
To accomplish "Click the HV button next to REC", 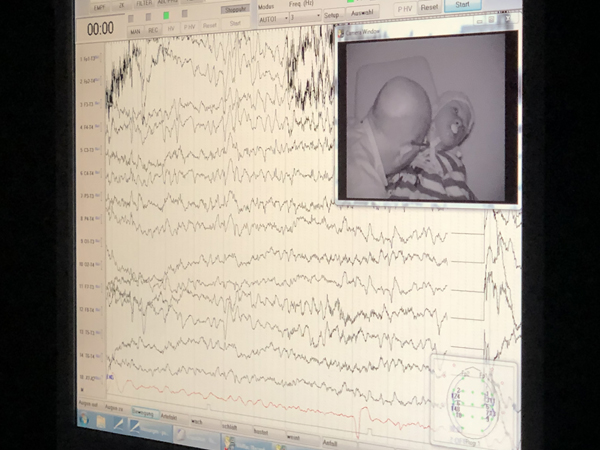I will [x=171, y=29].
